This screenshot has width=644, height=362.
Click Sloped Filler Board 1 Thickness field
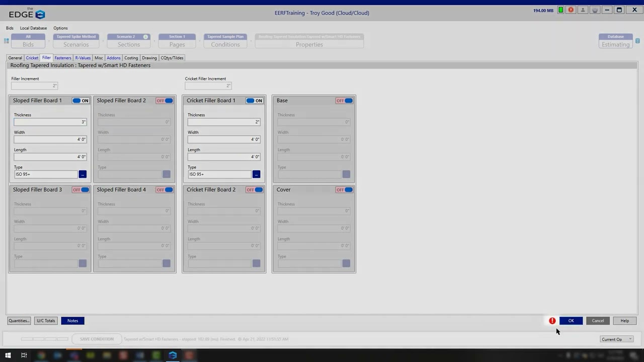click(50, 122)
